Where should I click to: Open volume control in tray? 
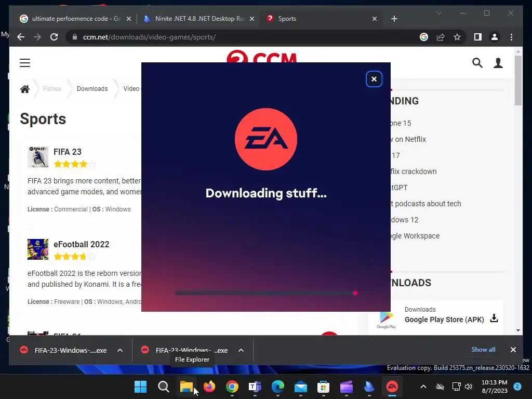pos(469,387)
